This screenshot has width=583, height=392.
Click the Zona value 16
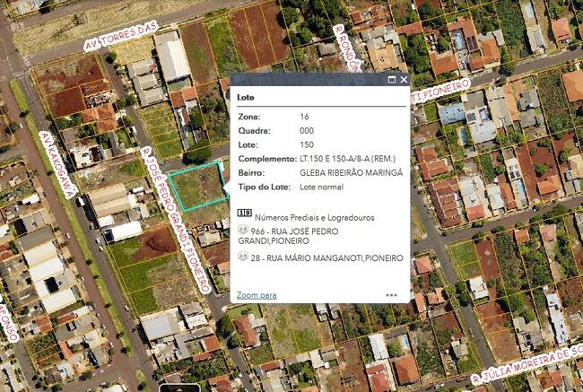305,118
